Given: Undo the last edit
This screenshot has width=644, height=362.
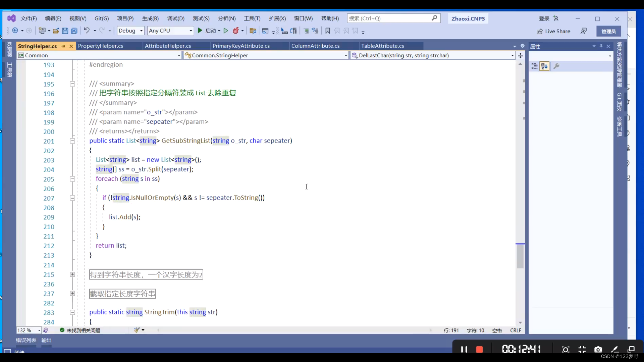Looking at the screenshot, I should tap(87, 31).
